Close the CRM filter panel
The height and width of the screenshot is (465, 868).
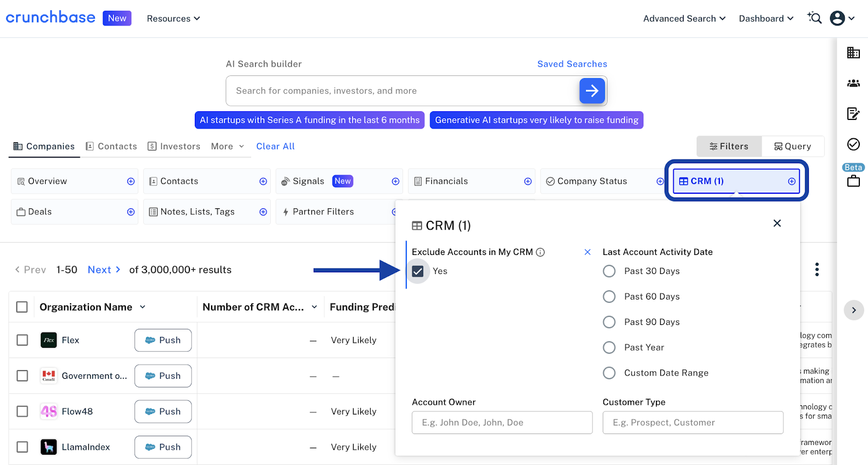777,223
